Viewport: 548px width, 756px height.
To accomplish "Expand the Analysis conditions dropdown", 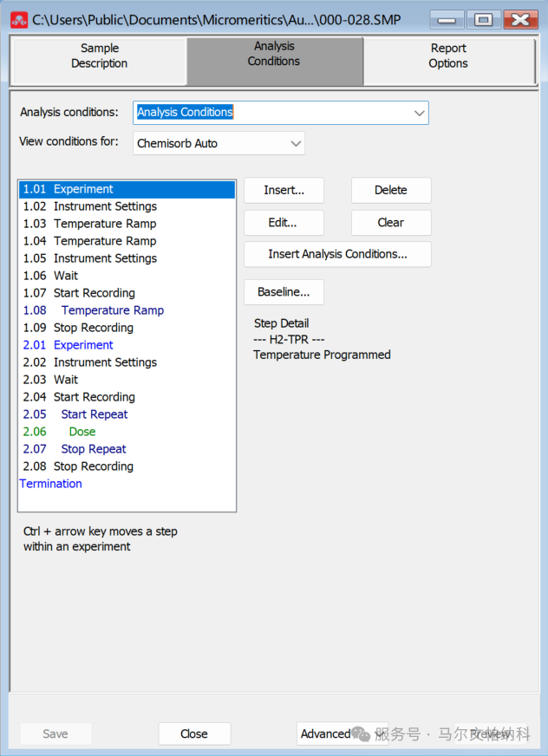I will coord(419,113).
